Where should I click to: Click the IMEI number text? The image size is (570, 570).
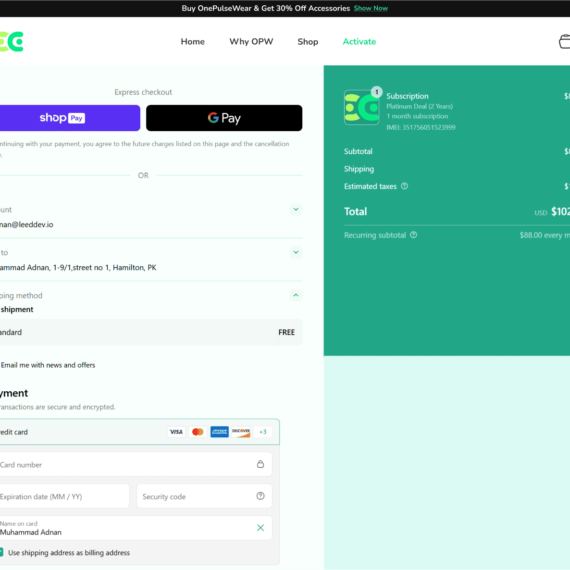coord(421,127)
